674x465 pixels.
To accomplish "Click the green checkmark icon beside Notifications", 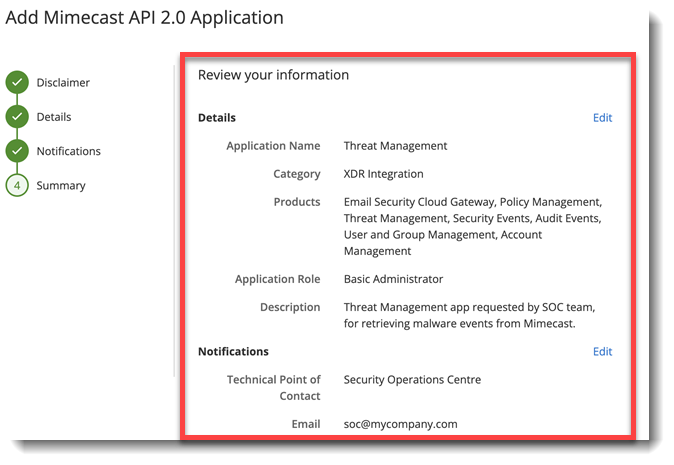I will pos(17,151).
